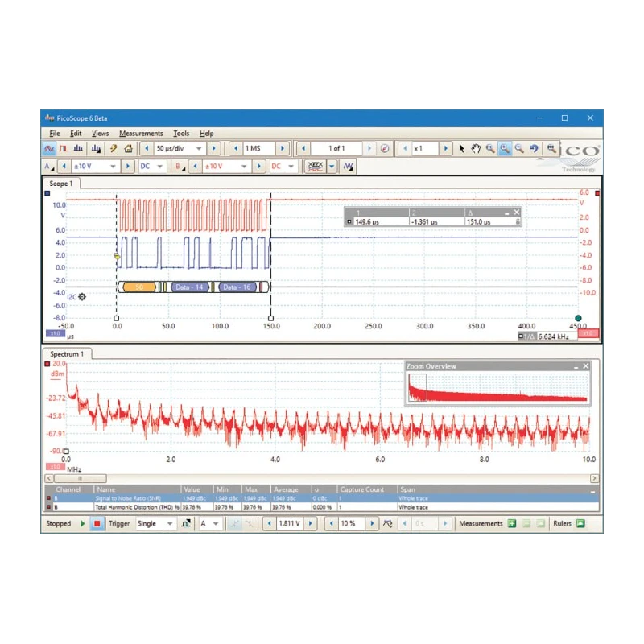Click the Auto Setup lightning icon

click(114, 149)
